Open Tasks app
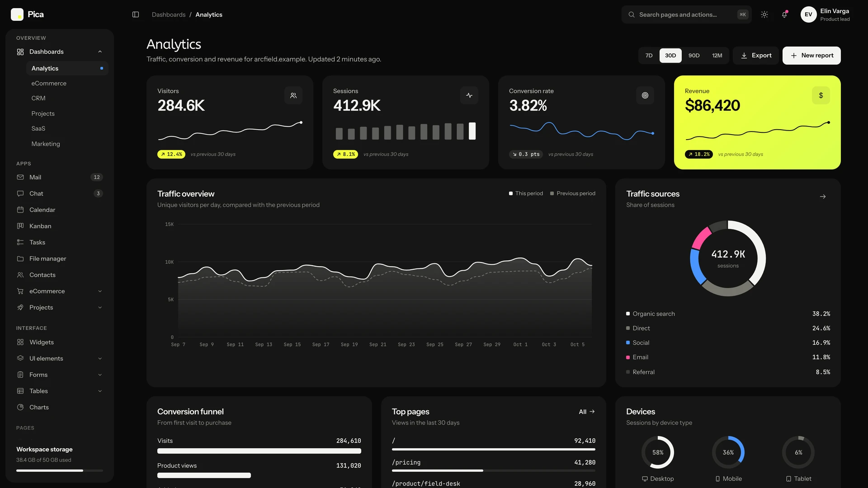This screenshot has height=488, width=868. click(x=60, y=242)
